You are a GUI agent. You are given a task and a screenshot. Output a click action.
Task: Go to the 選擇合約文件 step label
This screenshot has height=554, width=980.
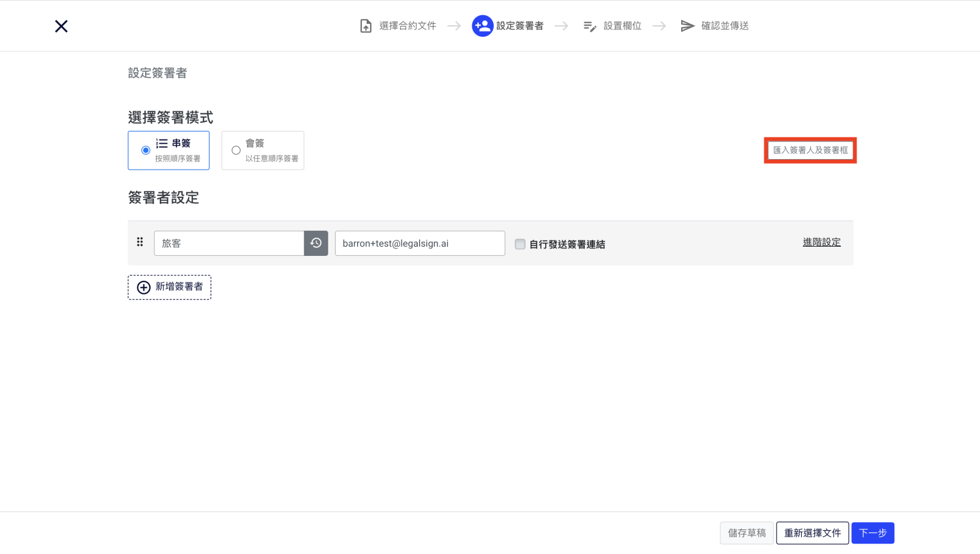click(408, 26)
